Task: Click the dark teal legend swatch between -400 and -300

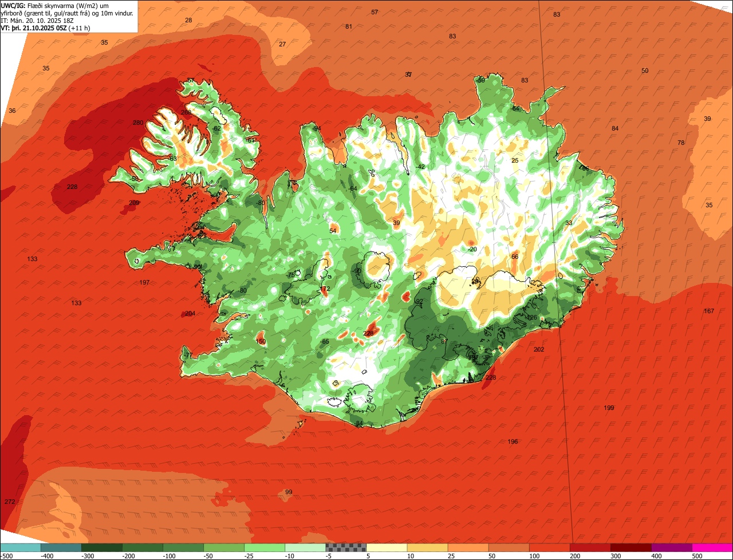Action: [x=61, y=547]
